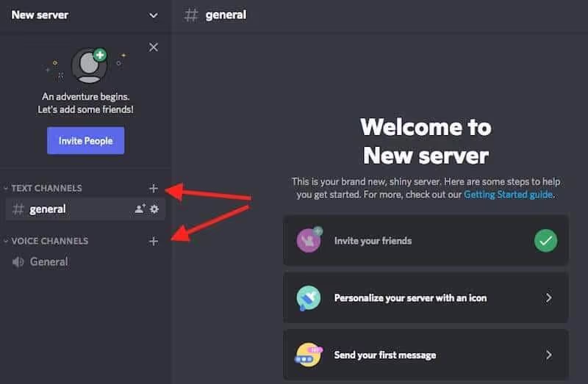Screen dimensions: 588x384
Task: Click the add-friend avatar illustration
Action: (x=89, y=65)
